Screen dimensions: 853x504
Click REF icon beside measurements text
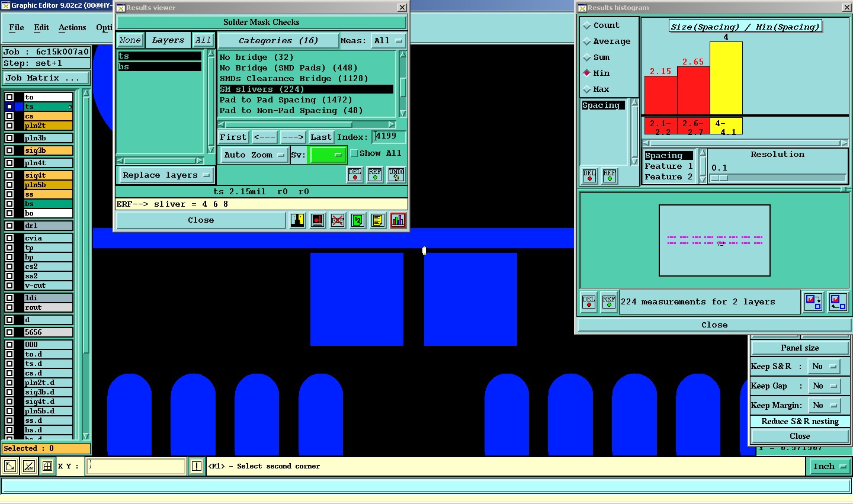(609, 301)
